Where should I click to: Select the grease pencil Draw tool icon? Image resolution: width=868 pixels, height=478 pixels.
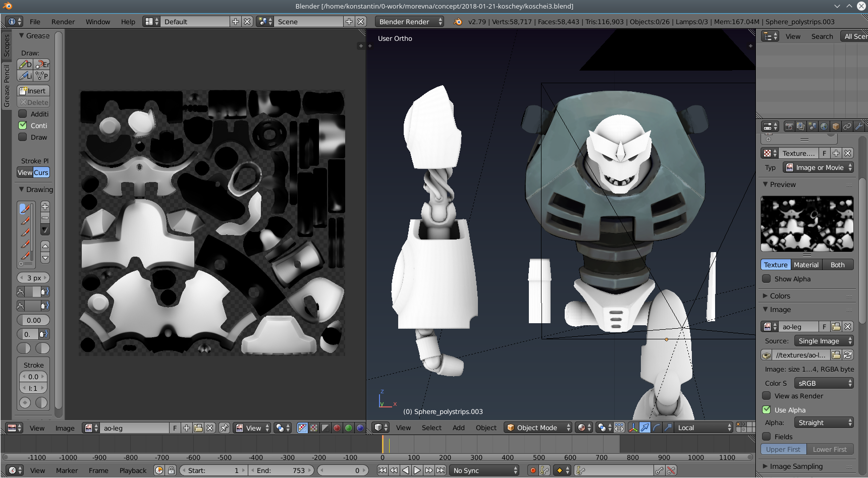pyautogui.click(x=25, y=64)
